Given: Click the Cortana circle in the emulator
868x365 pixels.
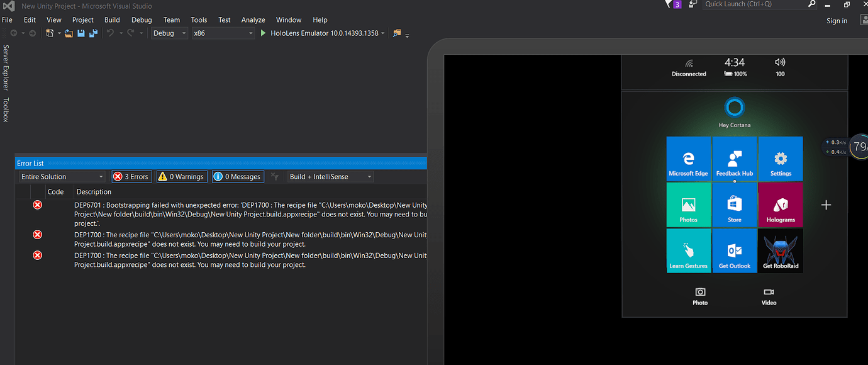Looking at the screenshot, I should tap(734, 107).
